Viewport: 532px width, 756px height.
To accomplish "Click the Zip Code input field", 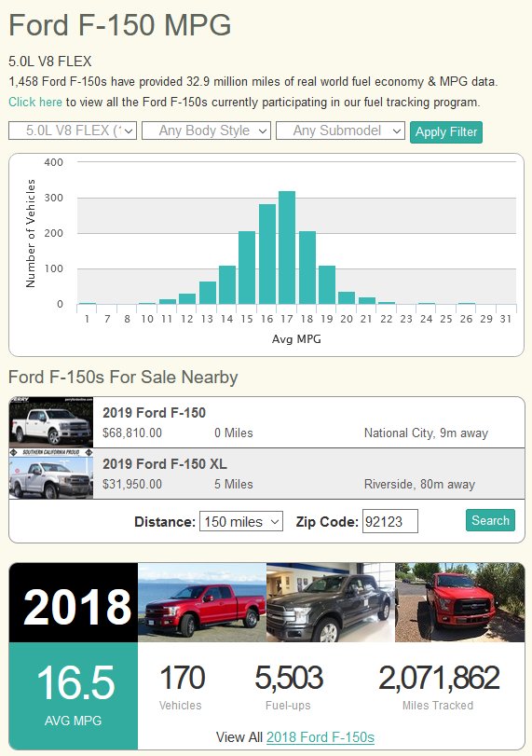I will click(x=389, y=521).
